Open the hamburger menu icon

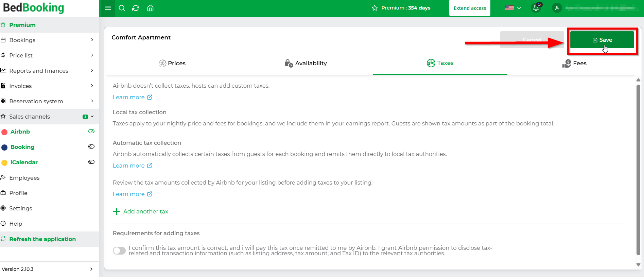(x=108, y=8)
